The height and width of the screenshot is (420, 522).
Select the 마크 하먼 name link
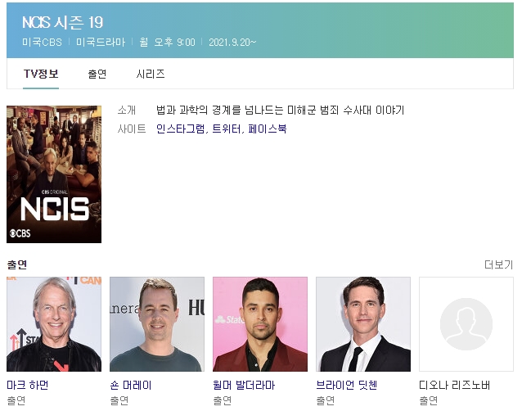pyautogui.click(x=28, y=385)
